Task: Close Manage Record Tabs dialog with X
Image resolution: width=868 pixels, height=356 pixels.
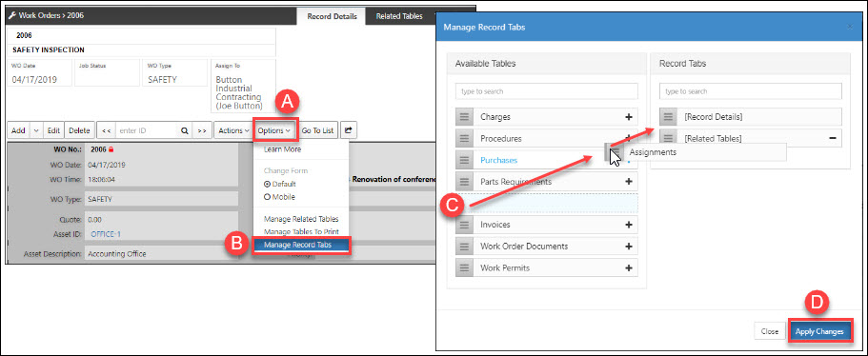Action: [850, 27]
